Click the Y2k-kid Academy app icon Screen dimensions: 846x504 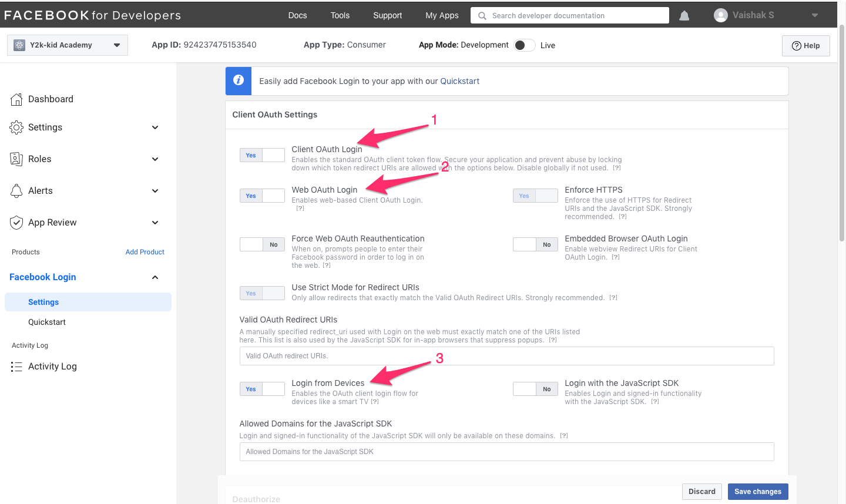point(19,45)
